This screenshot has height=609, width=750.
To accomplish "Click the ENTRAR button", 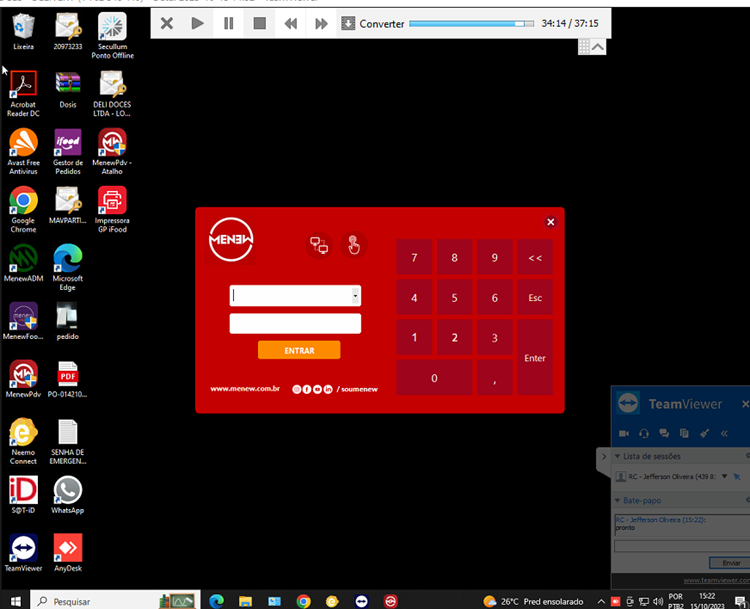I will (299, 350).
